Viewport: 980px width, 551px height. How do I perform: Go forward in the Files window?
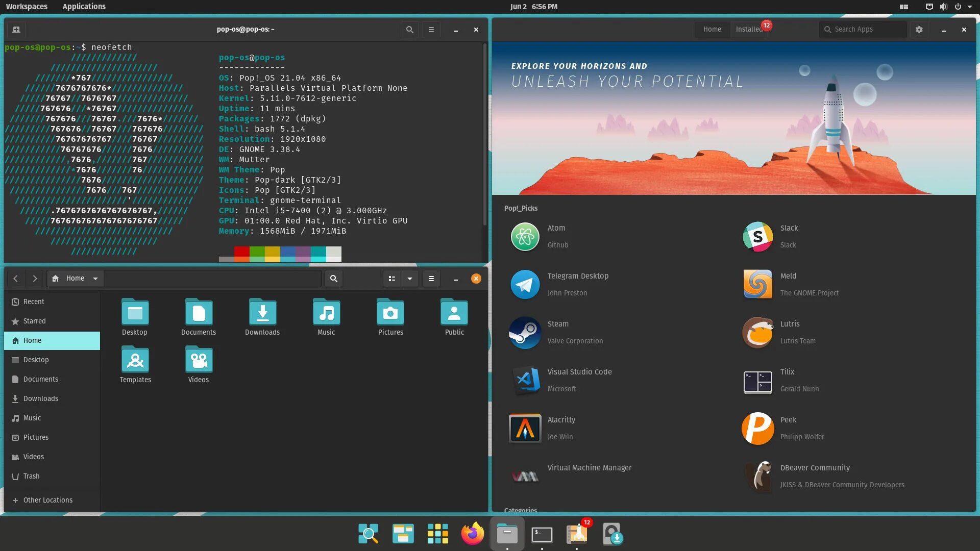pos(35,279)
